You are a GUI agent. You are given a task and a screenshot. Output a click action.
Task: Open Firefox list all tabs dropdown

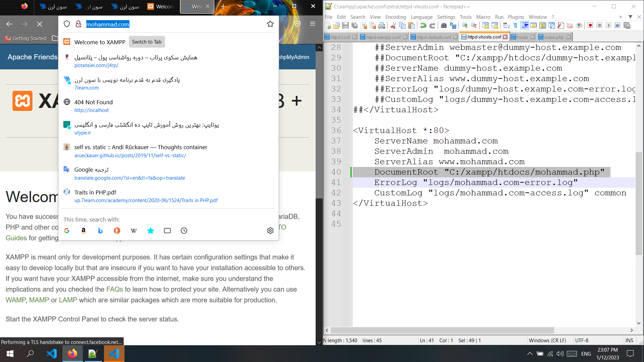pos(240,6)
